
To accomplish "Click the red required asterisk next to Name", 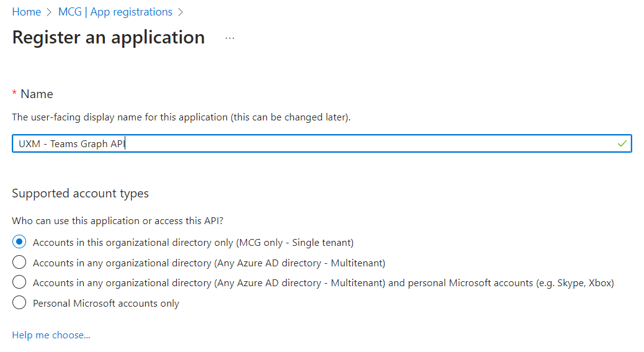I will (14, 94).
